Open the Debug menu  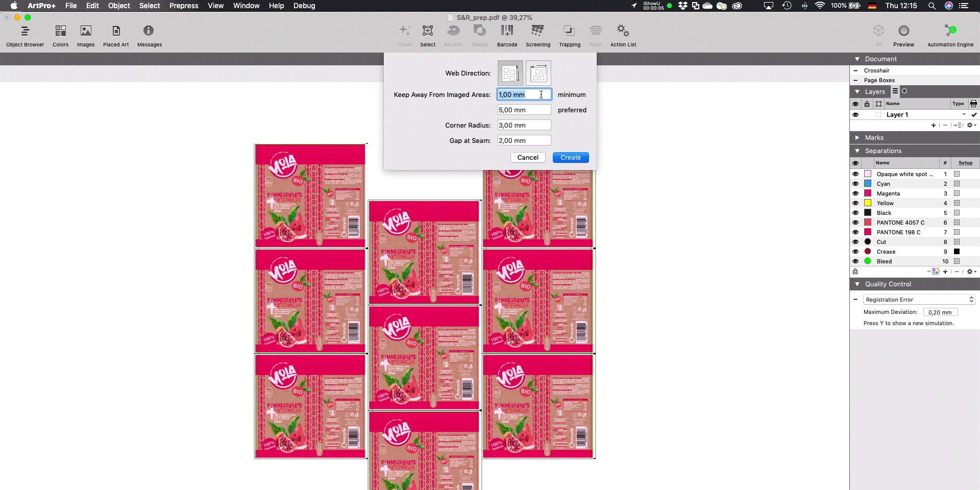[x=304, y=6]
